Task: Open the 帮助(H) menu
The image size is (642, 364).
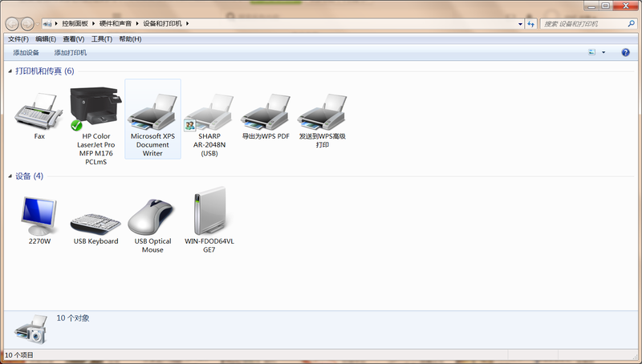Action: pyautogui.click(x=130, y=38)
